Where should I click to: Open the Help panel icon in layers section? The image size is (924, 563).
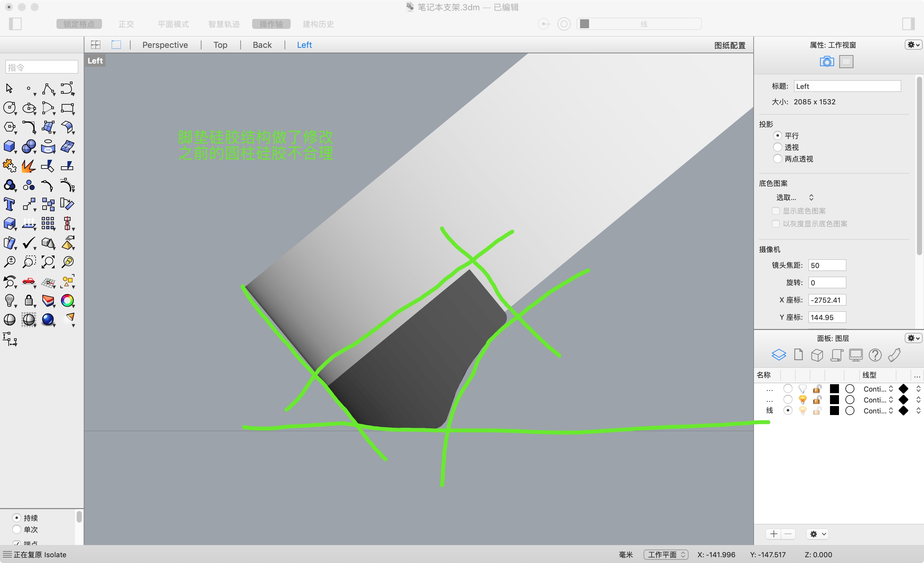click(x=875, y=355)
